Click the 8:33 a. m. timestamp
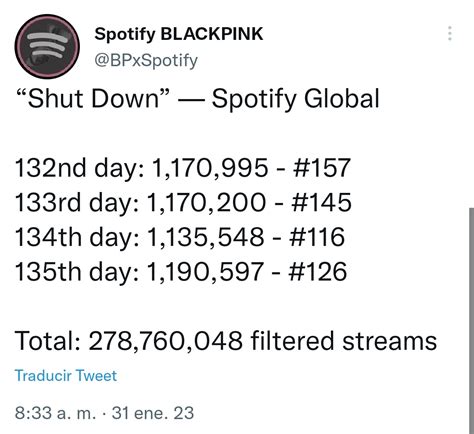The height and width of the screenshot is (434, 474). click(55, 413)
